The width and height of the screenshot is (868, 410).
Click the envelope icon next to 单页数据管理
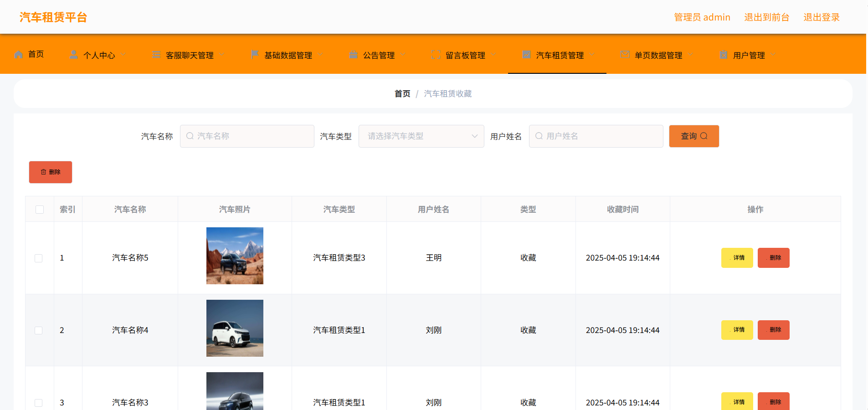[625, 54]
